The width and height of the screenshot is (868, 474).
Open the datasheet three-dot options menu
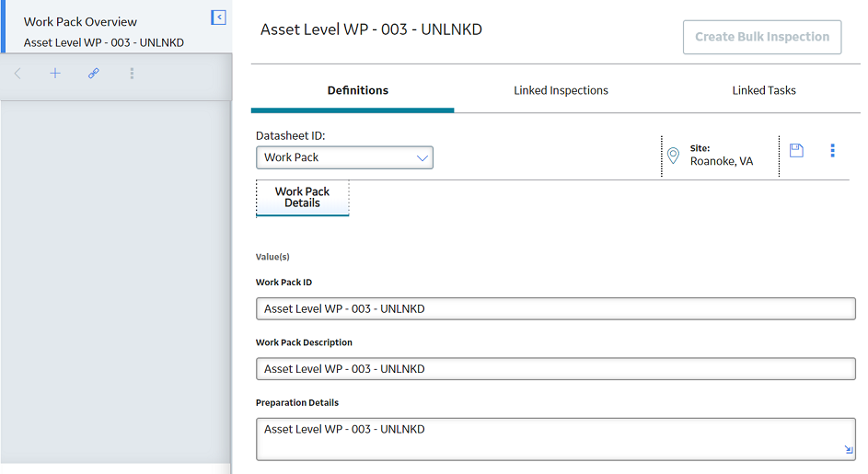point(833,151)
